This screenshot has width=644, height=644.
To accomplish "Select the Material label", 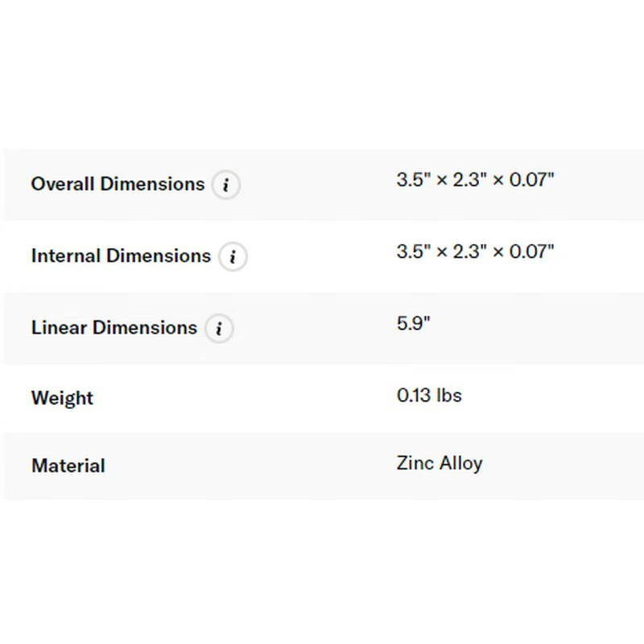I will pyautogui.click(x=68, y=466).
